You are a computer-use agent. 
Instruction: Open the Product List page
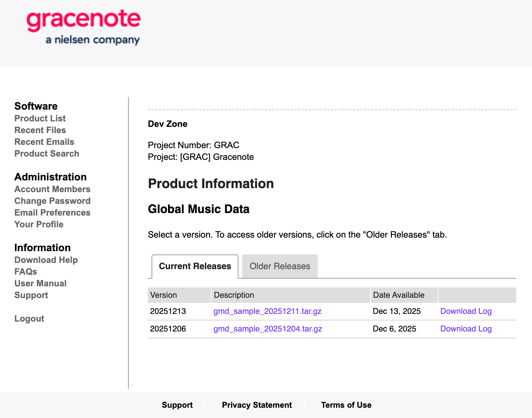[40, 118]
